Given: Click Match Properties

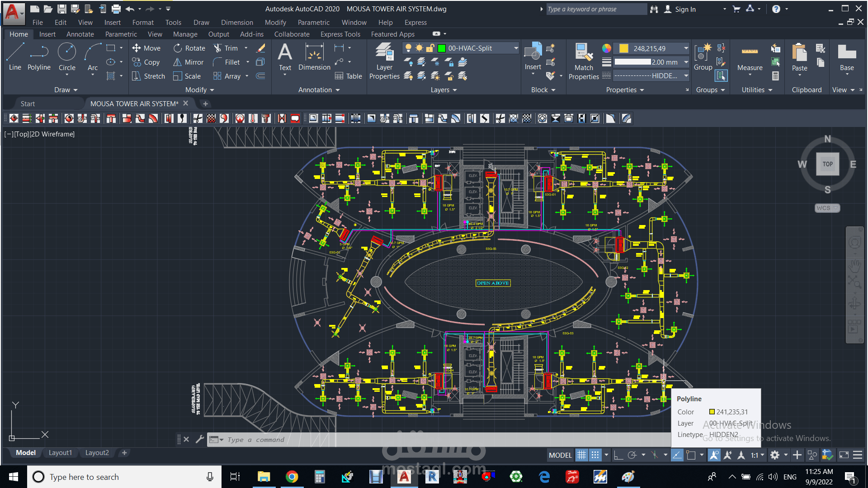Looking at the screenshot, I should tap(584, 61).
